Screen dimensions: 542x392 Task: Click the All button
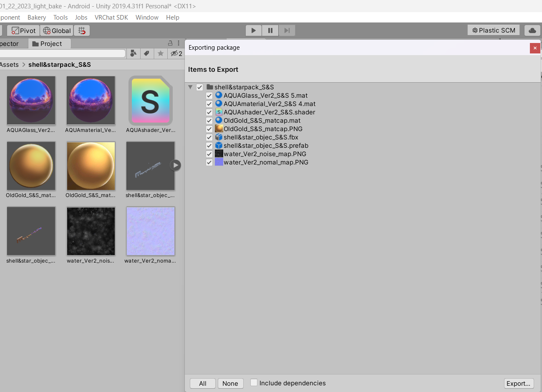tap(203, 383)
